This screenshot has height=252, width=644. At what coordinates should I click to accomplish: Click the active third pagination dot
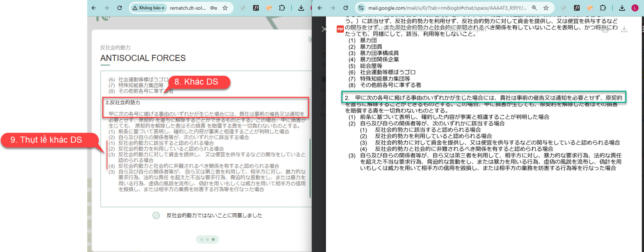click(213, 239)
